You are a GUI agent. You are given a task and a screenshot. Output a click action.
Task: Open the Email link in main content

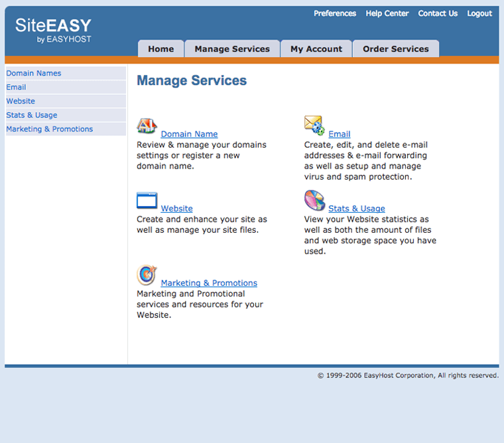(x=339, y=134)
